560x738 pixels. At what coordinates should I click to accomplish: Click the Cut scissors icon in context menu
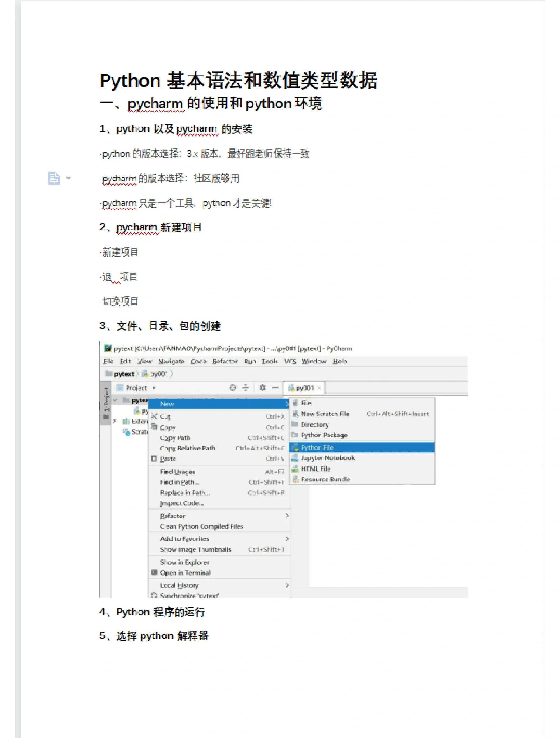153,416
